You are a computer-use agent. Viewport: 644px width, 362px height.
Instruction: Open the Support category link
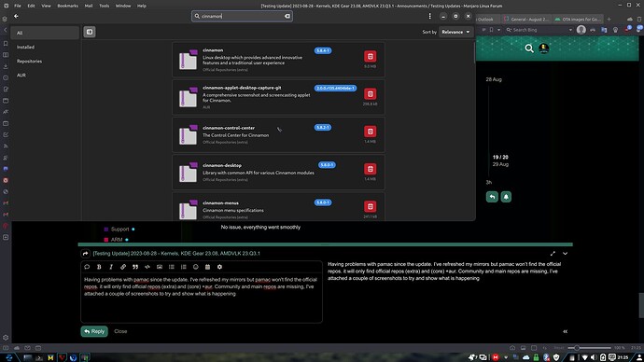tap(119, 229)
